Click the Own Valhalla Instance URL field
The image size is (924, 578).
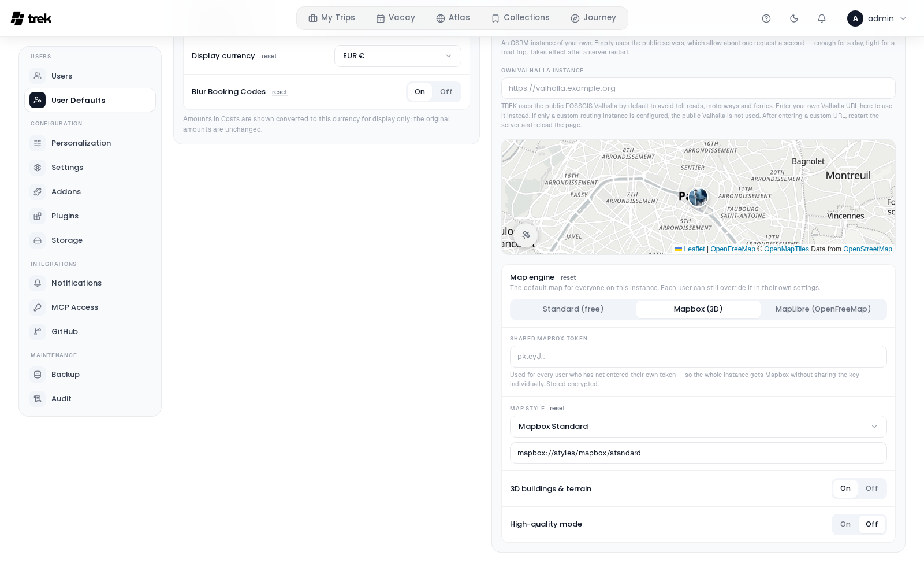pyautogui.click(x=698, y=88)
